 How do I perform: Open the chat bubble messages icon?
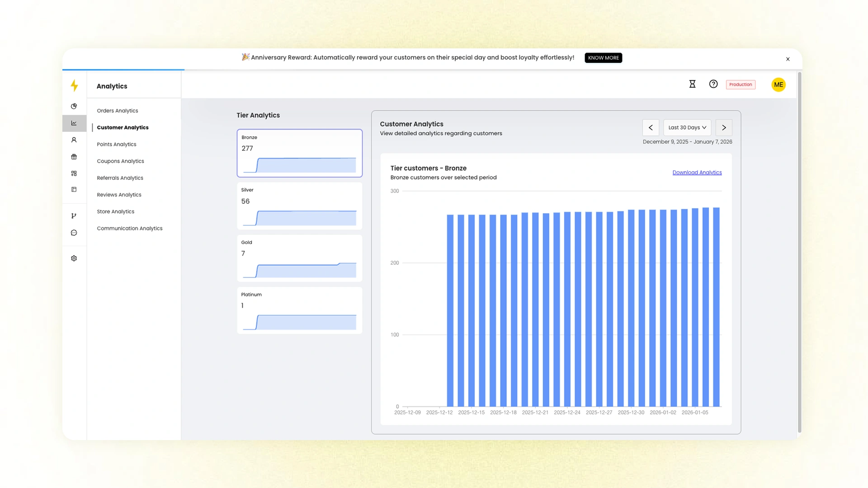click(74, 233)
